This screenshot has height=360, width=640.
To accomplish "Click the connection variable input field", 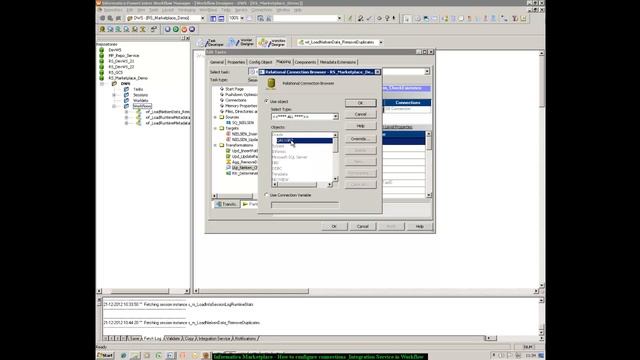I will click(x=305, y=205).
